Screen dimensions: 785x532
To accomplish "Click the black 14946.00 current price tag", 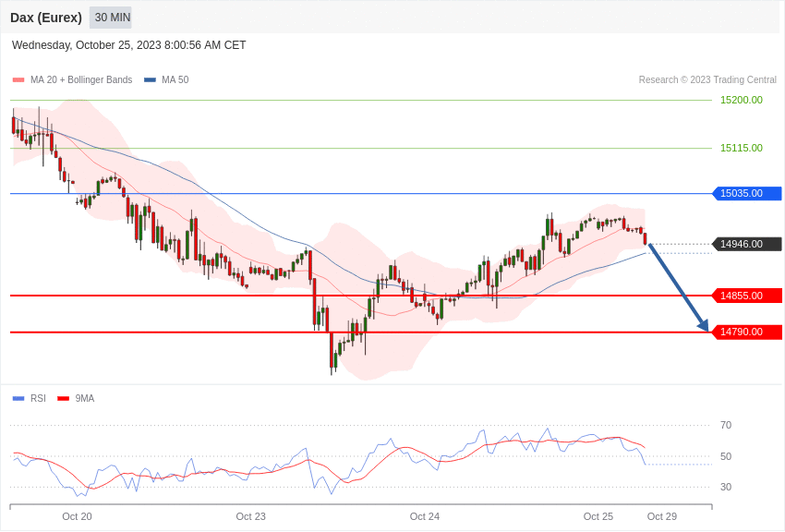I will pos(747,244).
